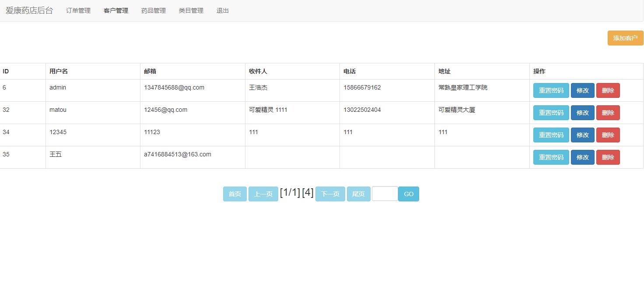This screenshot has height=301, width=644.
Task: Click the 添加客户 button
Action: 625,38
